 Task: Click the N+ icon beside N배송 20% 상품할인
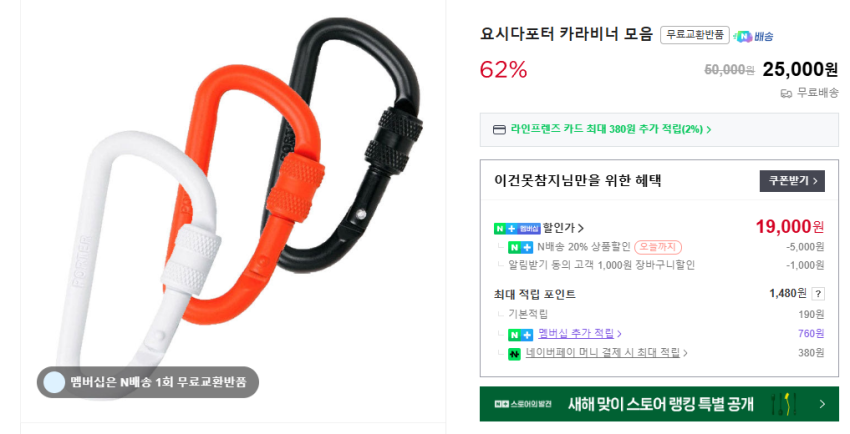coord(520,248)
